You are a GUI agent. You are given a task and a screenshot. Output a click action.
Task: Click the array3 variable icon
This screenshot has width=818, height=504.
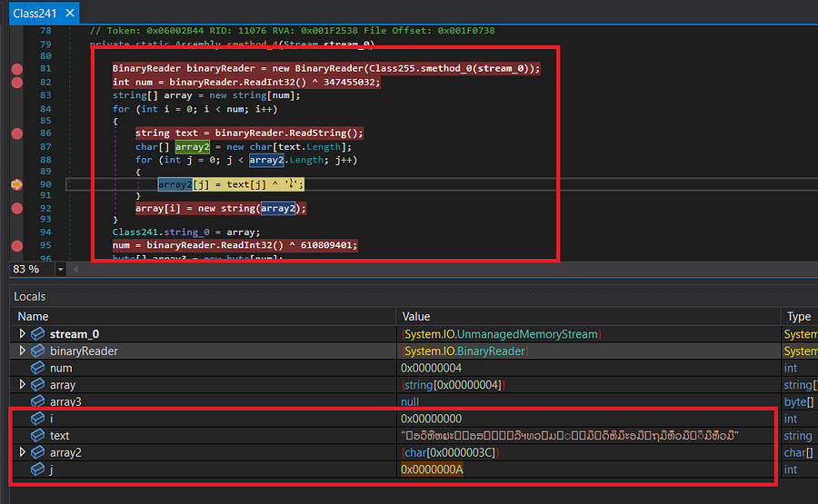(37, 401)
